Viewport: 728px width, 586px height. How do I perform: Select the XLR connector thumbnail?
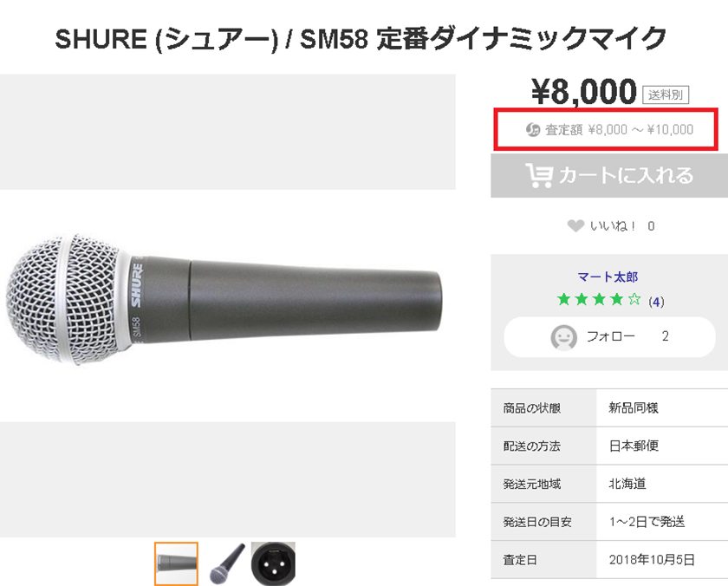[273, 563]
